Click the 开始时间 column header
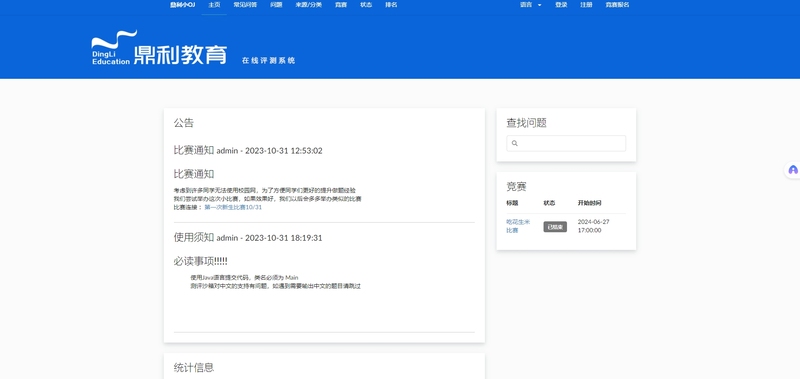Image resolution: width=800 pixels, height=379 pixels. (589, 203)
